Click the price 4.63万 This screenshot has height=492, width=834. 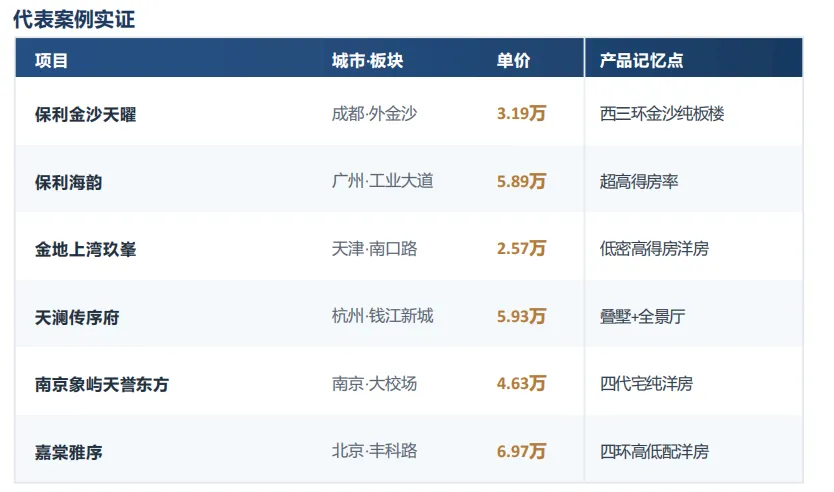click(521, 383)
